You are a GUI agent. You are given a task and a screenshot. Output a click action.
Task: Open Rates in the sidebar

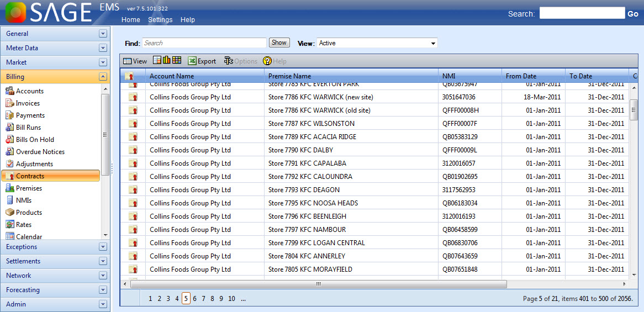[18, 225]
